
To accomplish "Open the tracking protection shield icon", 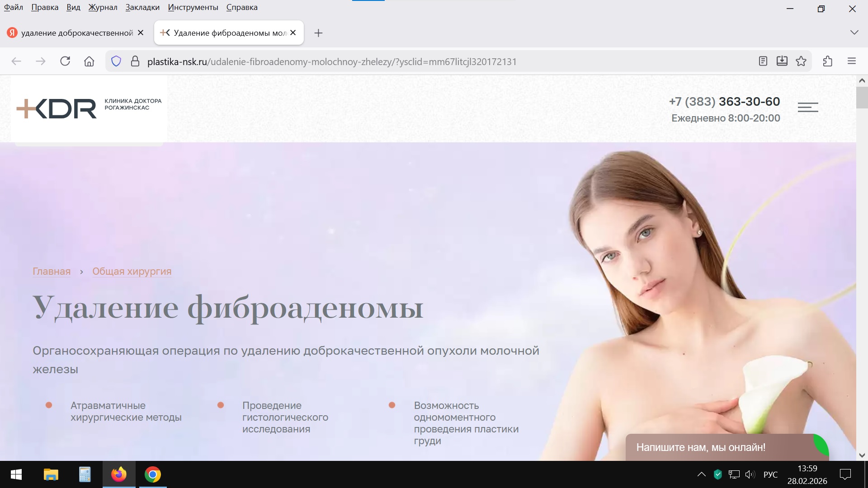I will tap(116, 61).
